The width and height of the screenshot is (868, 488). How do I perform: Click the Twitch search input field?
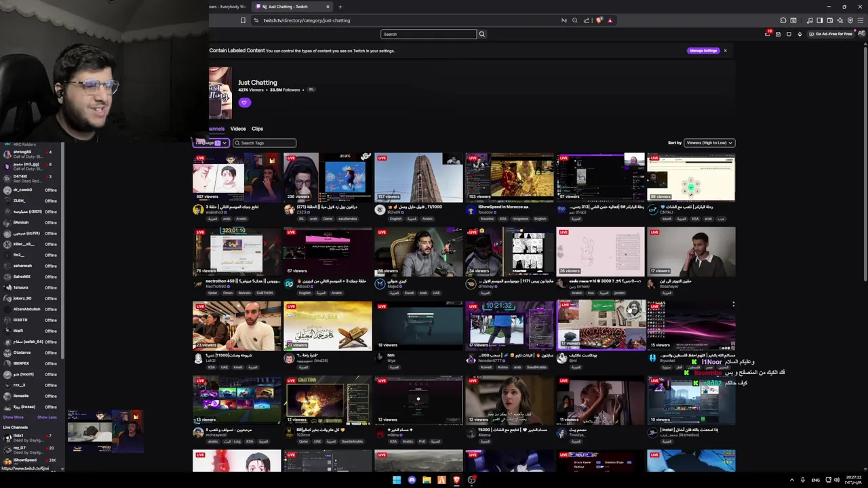[x=429, y=34]
